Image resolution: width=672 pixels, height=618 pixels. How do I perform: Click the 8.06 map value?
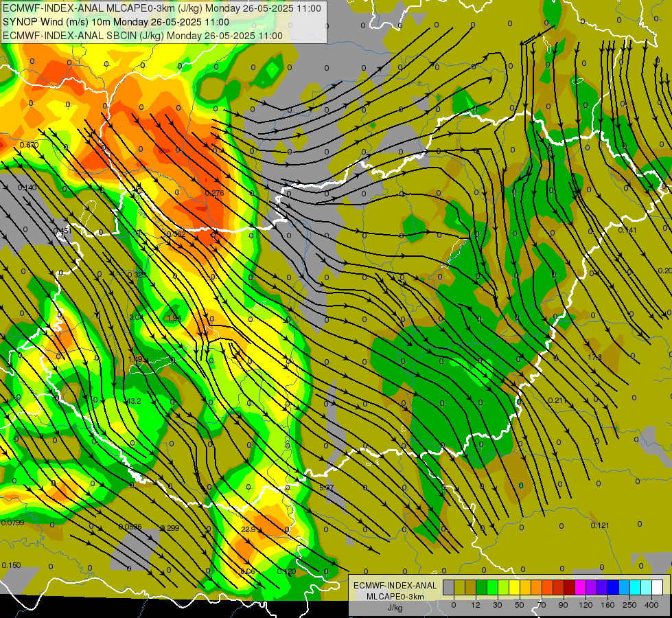[x=248, y=571]
